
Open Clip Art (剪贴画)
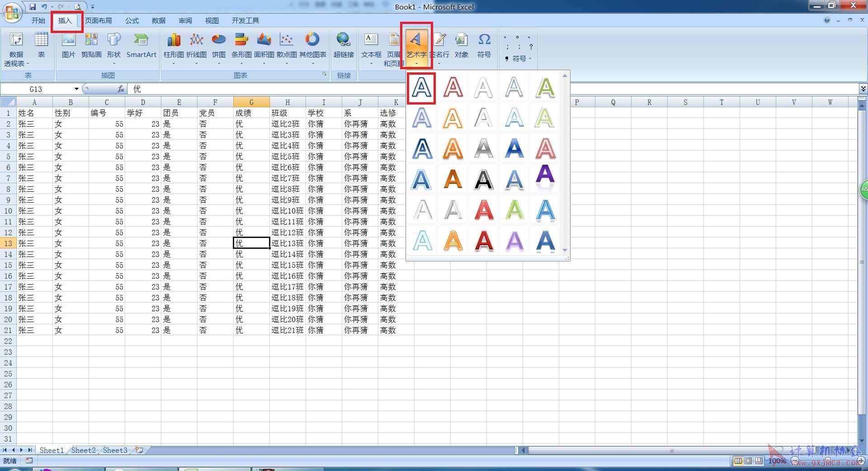91,45
